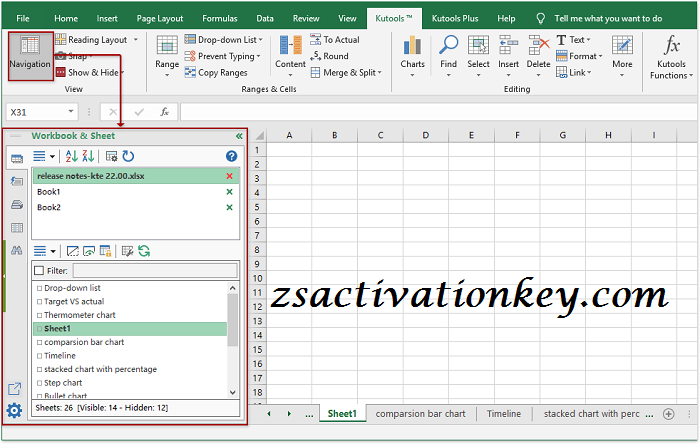Switch to the Page Layout tab
Viewport: 700px width, 444px height.
[160, 19]
